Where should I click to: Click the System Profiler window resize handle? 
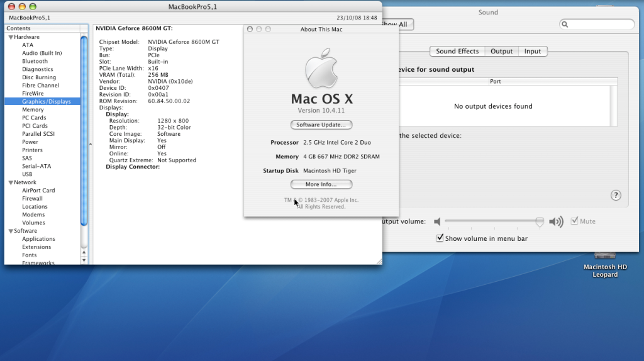(x=378, y=261)
